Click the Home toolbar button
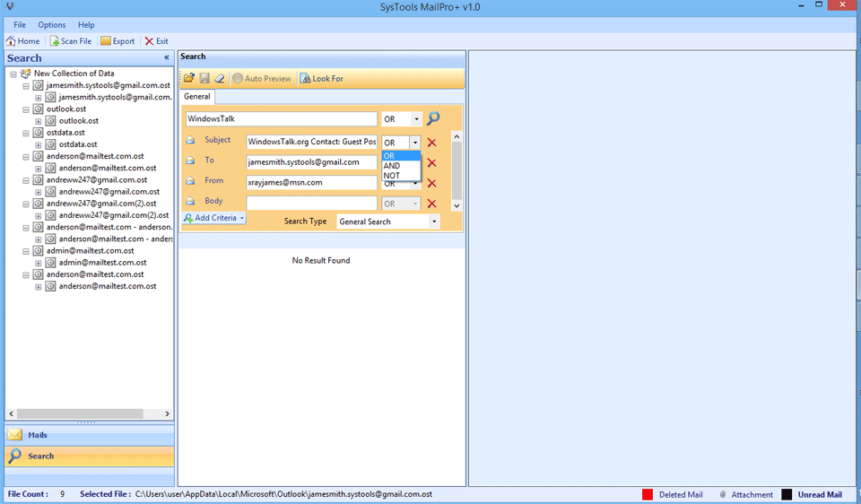The height and width of the screenshot is (504, 861). (22, 41)
